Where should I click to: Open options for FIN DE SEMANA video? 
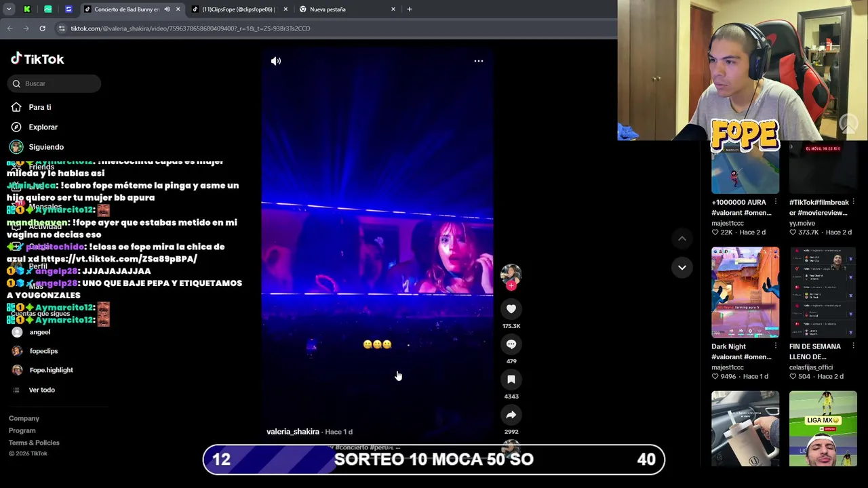pos(853,346)
